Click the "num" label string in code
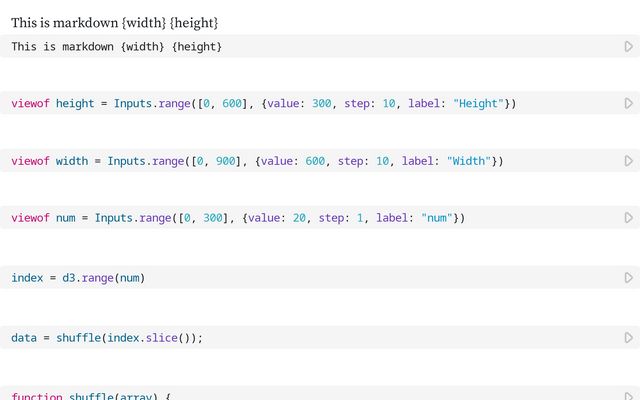Viewport: 640px width, 400px height. (x=437, y=218)
